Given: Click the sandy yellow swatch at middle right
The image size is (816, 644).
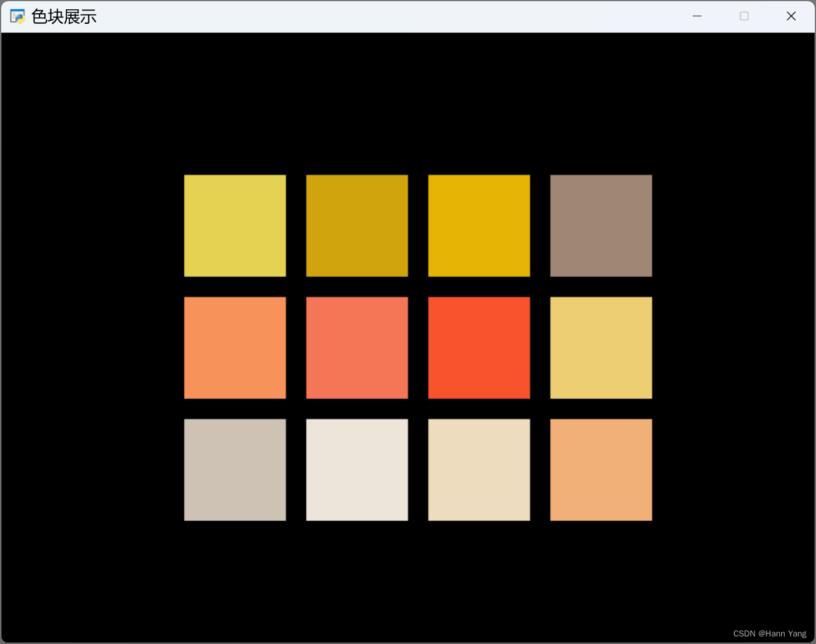Looking at the screenshot, I should [601, 348].
